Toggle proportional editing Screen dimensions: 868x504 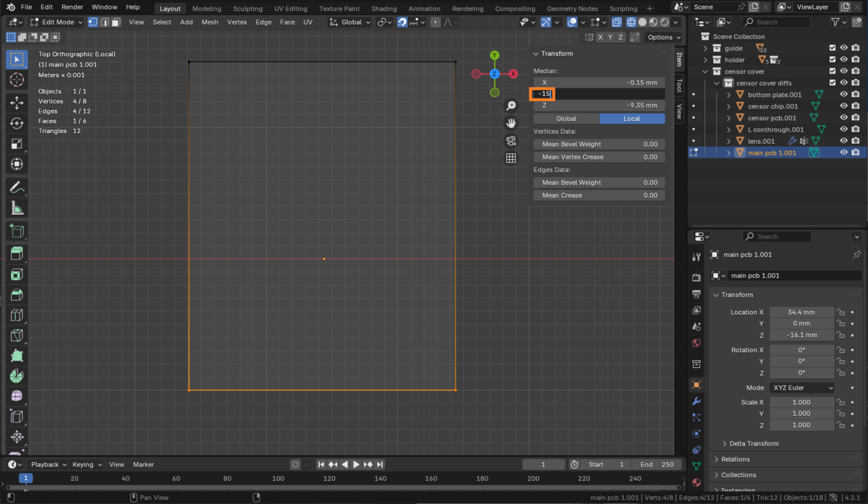click(435, 22)
